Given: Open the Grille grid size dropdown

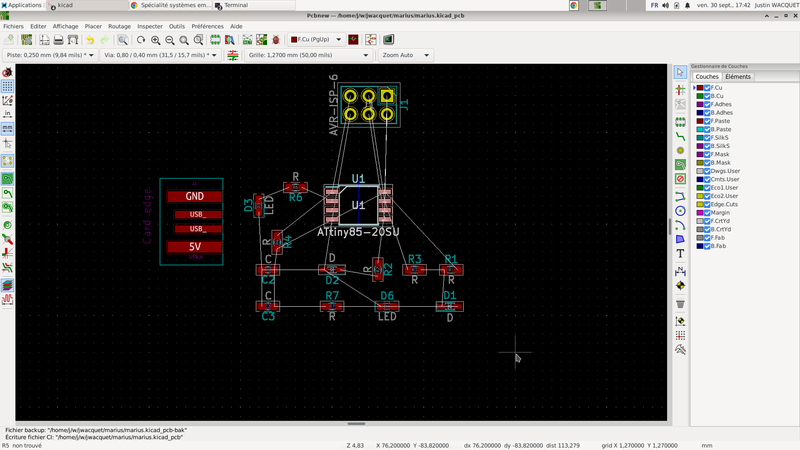Looking at the screenshot, I should pyautogui.click(x=306, y=55).
